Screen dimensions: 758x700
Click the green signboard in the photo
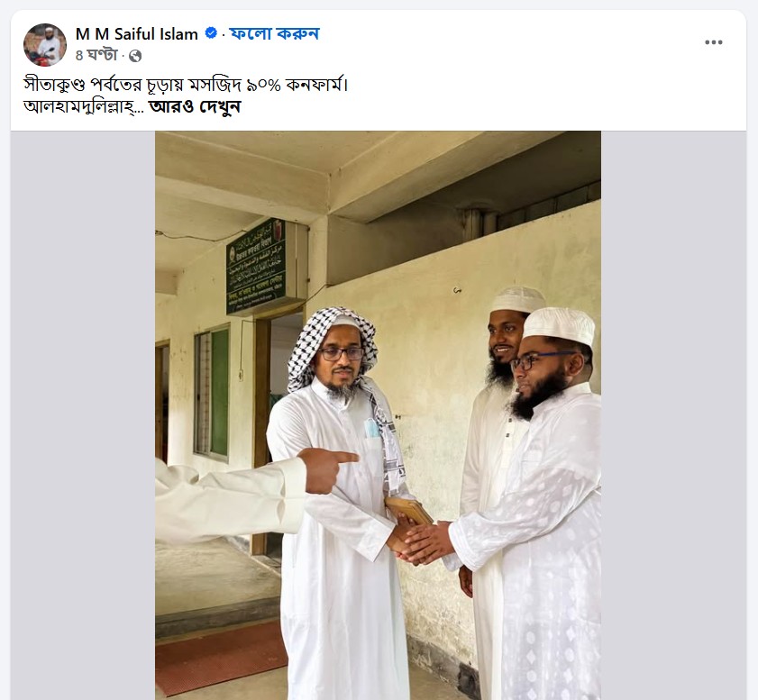click(256, 266)
